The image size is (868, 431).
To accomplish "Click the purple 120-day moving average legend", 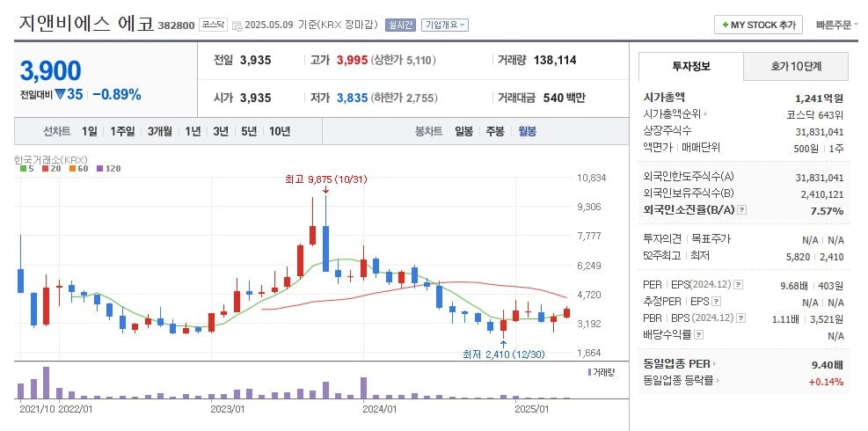I will (x=108, y=168).
